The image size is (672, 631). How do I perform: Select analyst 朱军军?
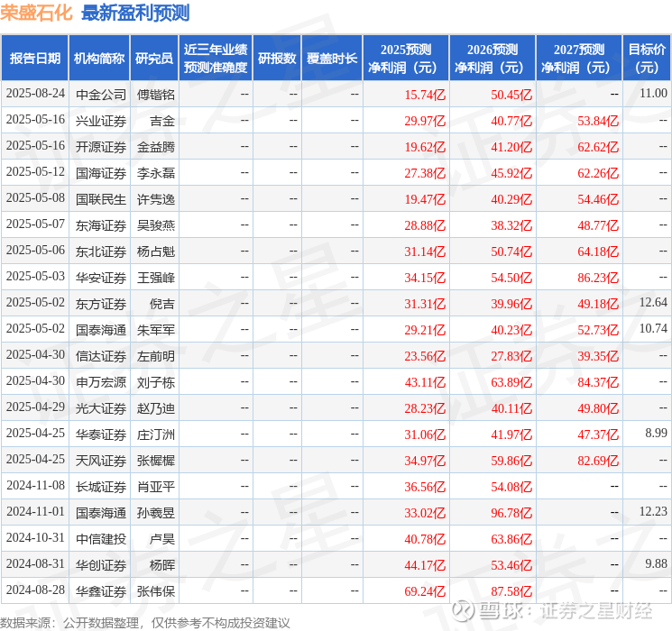point(155,330)
